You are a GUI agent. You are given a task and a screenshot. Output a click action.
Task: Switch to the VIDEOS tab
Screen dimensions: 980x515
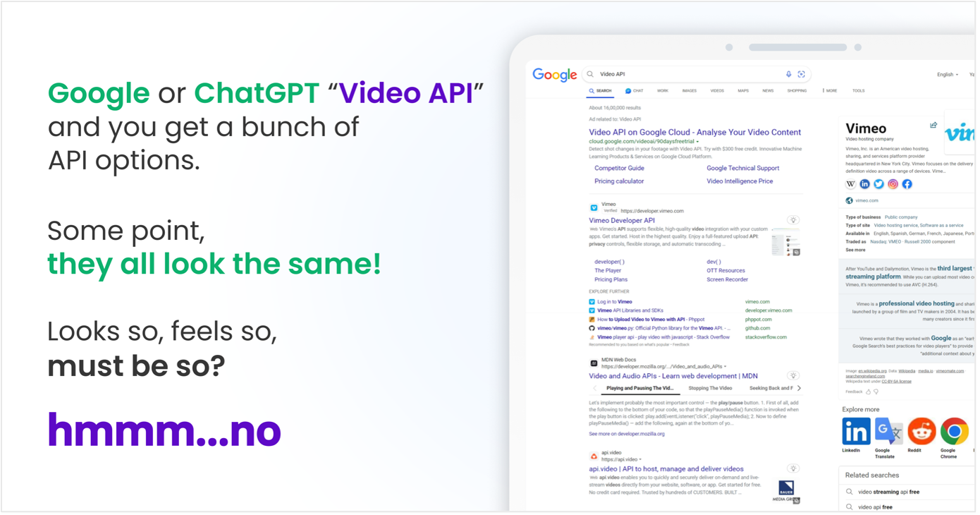tap(717, 90)
